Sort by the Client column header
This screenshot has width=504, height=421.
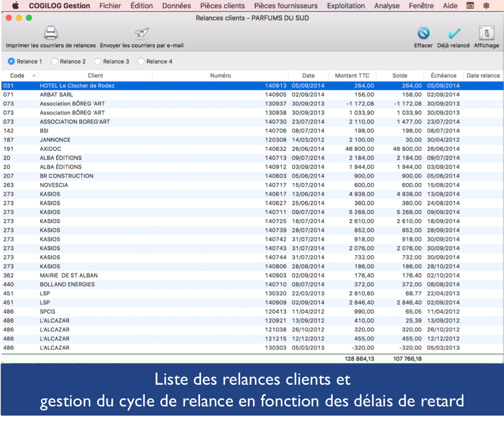coord(95,76)
